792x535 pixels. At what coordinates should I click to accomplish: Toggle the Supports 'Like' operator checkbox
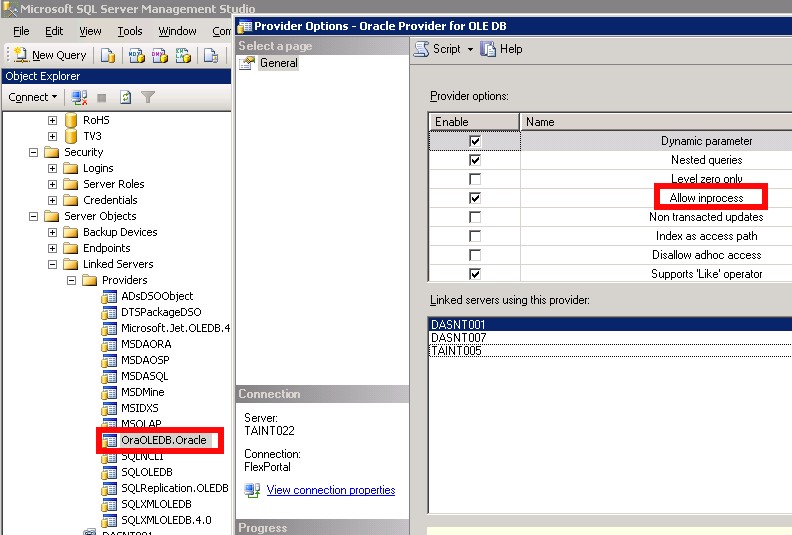coord(475,274)
